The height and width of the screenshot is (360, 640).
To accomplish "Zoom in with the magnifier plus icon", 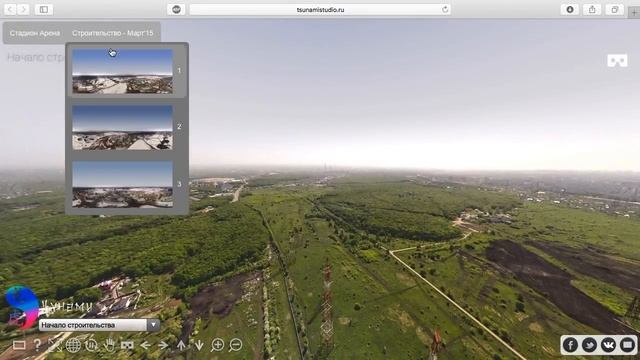I will (x=218, y=345).
